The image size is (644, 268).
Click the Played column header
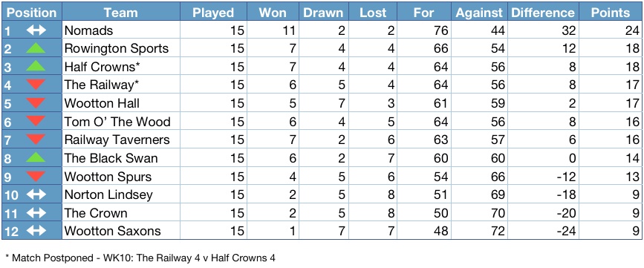pyautogui.click(x=213, y=13)
